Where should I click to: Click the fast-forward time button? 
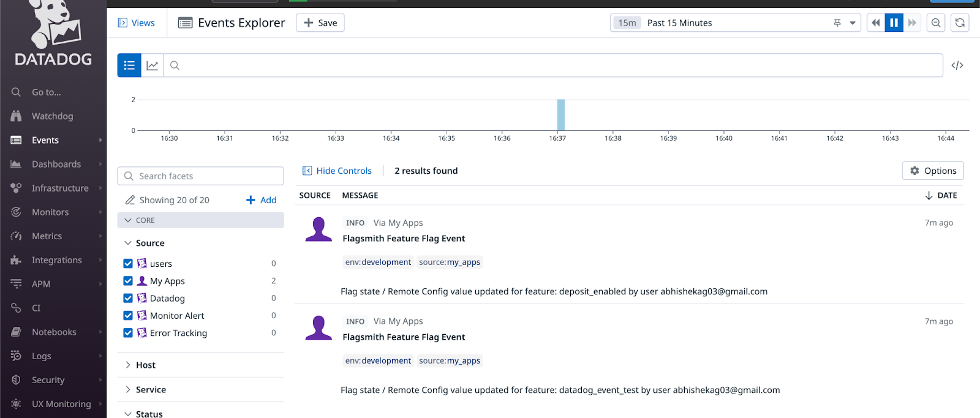(913, 23)
